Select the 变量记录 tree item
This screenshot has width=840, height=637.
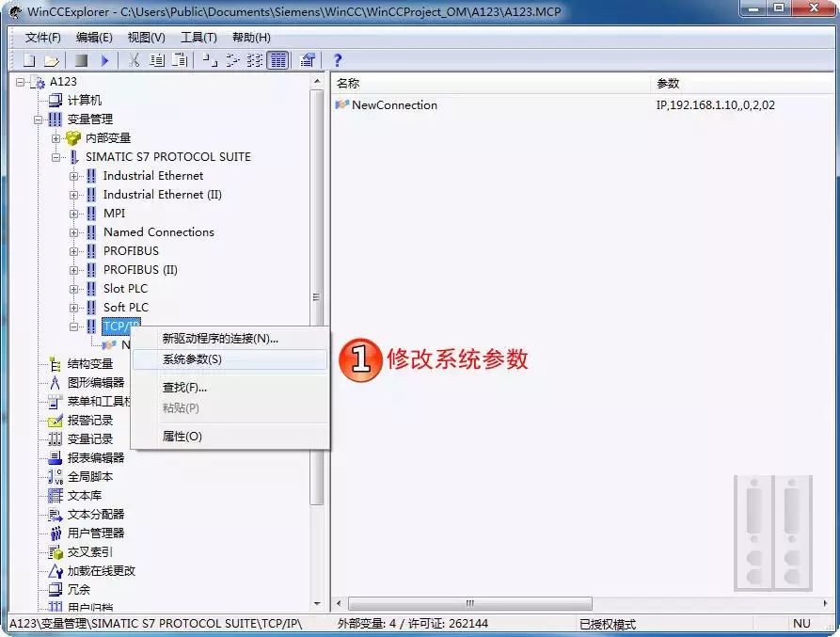[90, 439]
